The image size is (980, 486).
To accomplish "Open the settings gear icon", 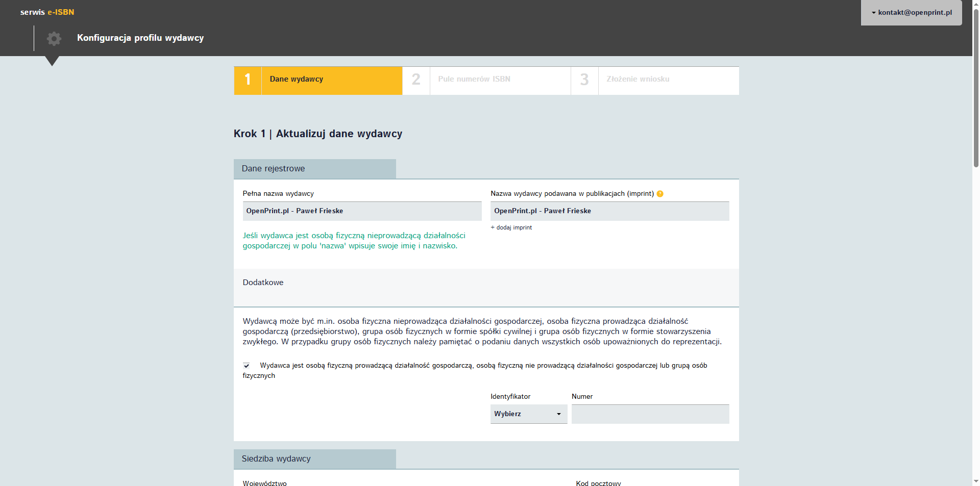I will click(x=54, y=38).
